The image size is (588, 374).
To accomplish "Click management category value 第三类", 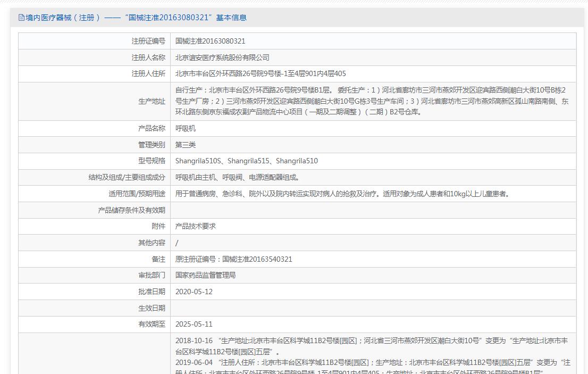I will (x=185, y=145).
